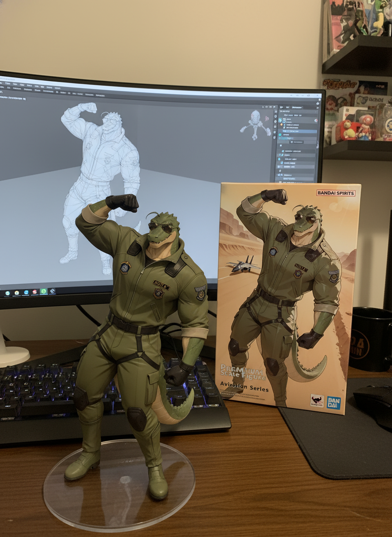Open the red icon in the taskbar

tap(34, 292)
